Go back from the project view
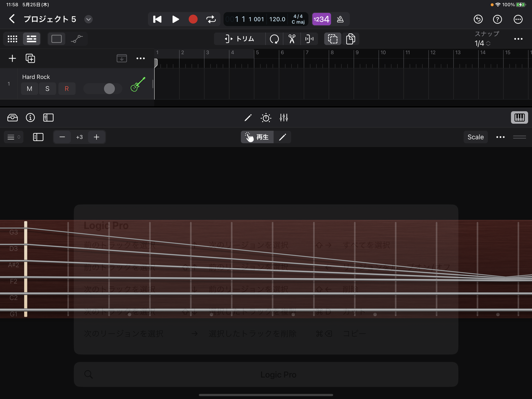Screen dimensions: 532x399 (x=12, y=19)
